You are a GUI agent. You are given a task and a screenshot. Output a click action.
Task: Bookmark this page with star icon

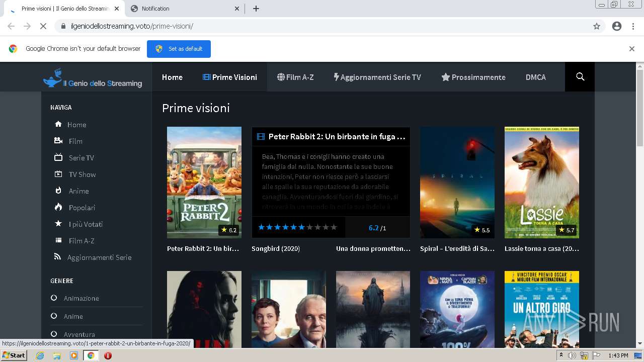point(597,26)
